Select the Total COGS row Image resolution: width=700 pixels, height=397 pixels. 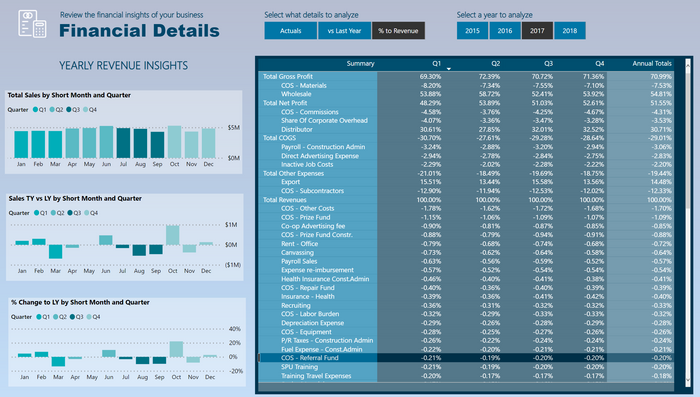point(466,138)
